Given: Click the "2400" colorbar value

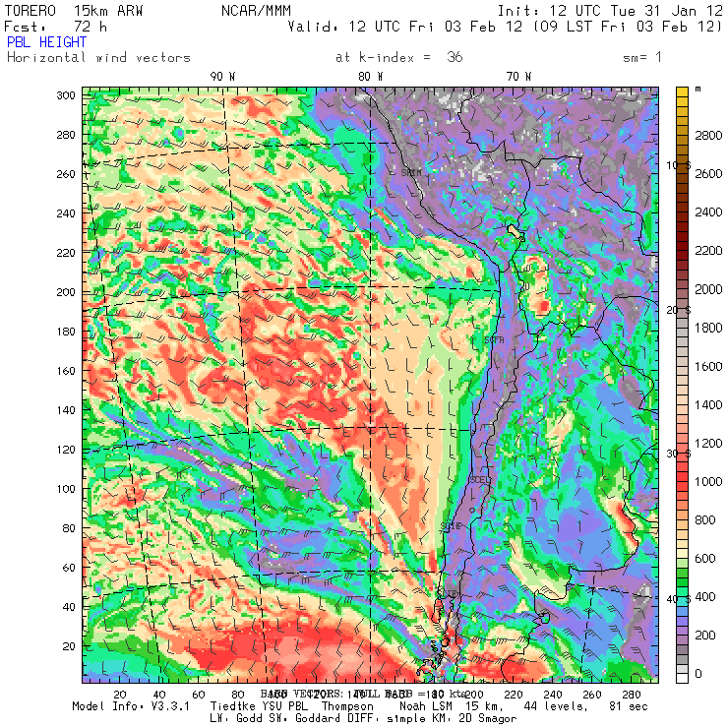Looking at the screenshot, I should pyautogui.click(x=708, y=212).
